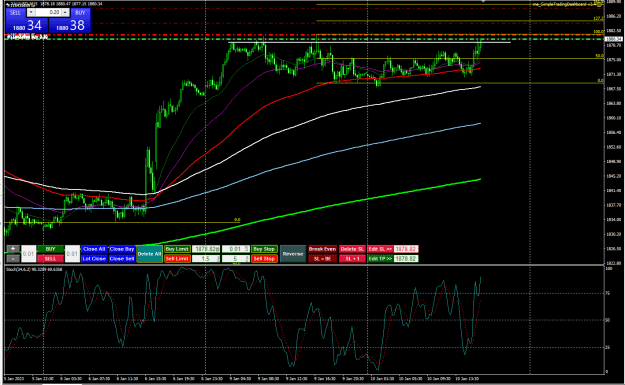Click the teal Delete All button
This screenshot has height=385, width=625.
point(149,254)
